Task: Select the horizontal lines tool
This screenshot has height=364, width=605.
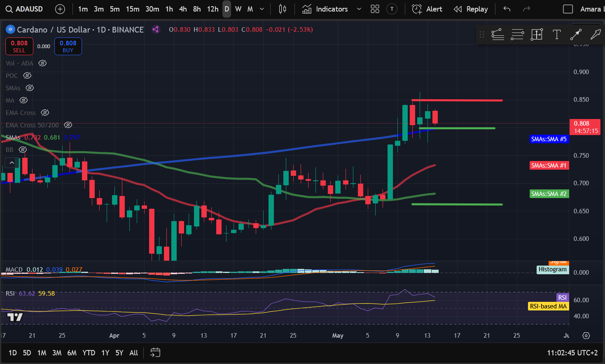Action: click(x=517, y=35)
